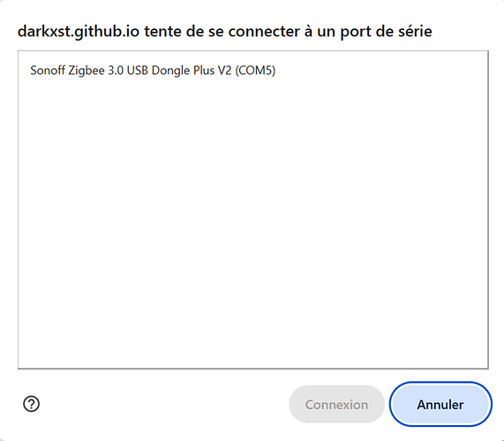The width and height of the screenshot is (504, 441).
Task: Click the Zigbee 3.0 USB device name
Action: pyautogui.click(x=153, y=71)
